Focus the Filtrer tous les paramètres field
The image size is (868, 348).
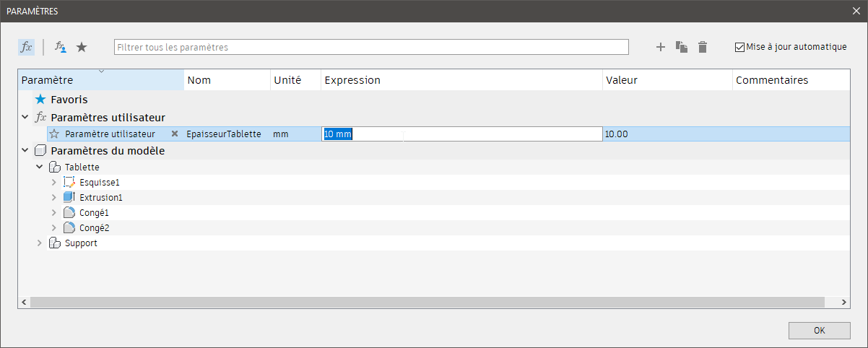pyautogui.click(x=370, y=47)
